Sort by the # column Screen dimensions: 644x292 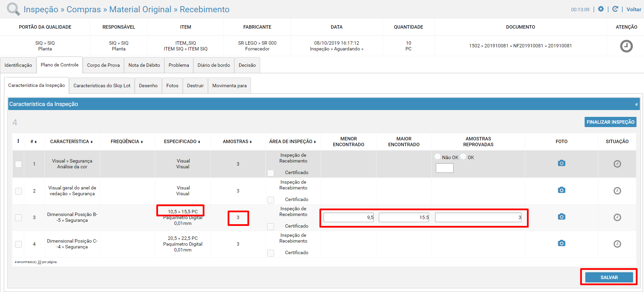click(33, 141)
